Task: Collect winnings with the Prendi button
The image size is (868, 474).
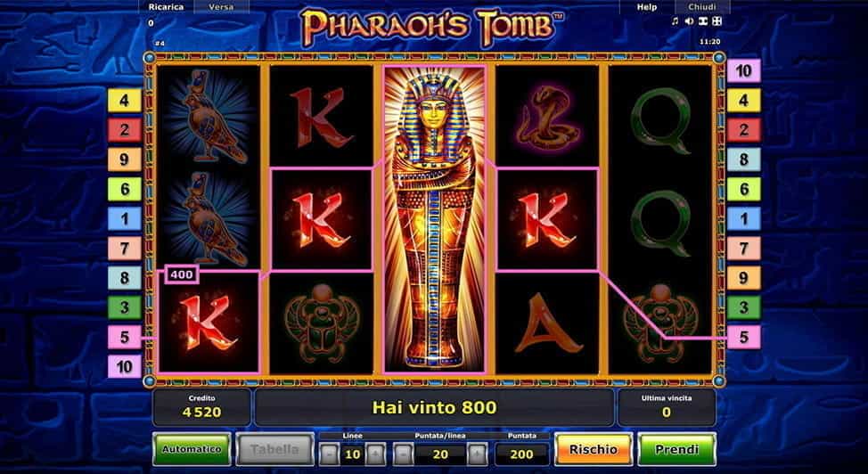Action: pyautogui.click(x=676, y=449)
